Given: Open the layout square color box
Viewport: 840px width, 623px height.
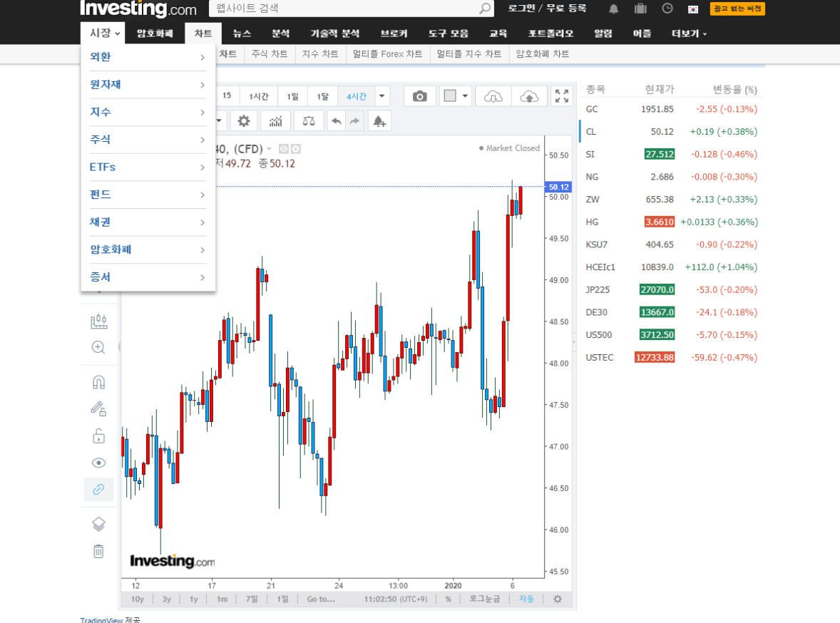Looking at the screenshot, I should click(x=450, y=96).
